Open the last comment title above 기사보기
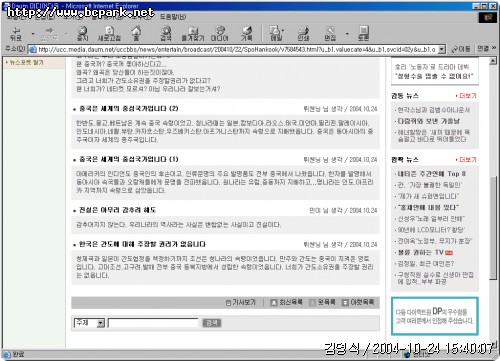The height and width of the screenshot is (361, 500). [x=142, y=244]
